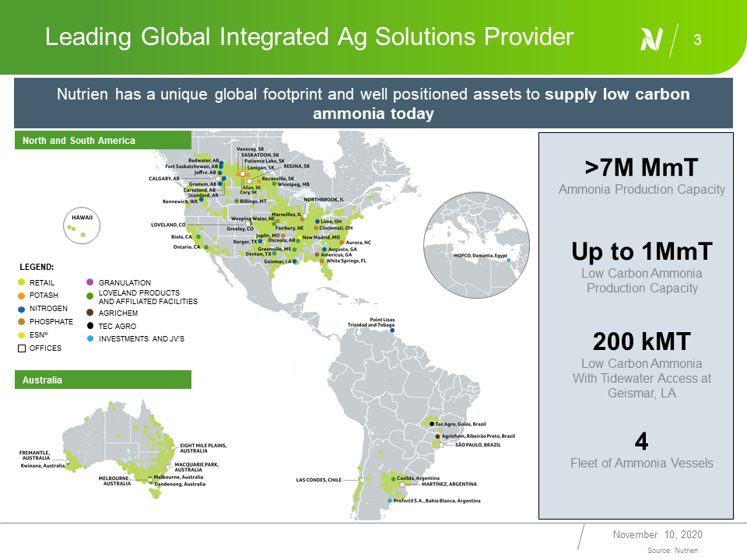
Task: Select the Agrichem legend marker
Action: coord(90,312)
